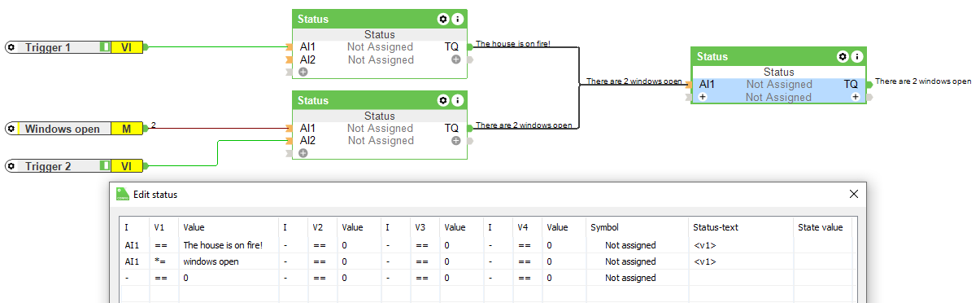
Task: Select AI1 input connected to Windows open
Action: click(307, 128)
